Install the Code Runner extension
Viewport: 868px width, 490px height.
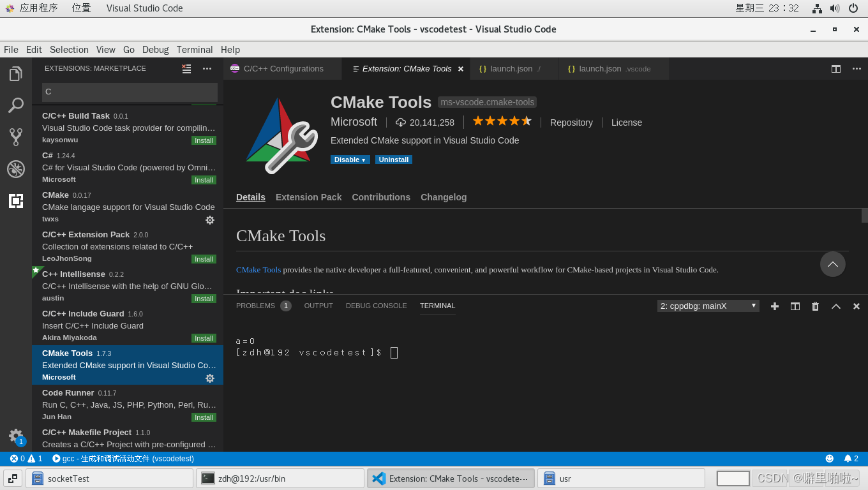coord(204,417)
